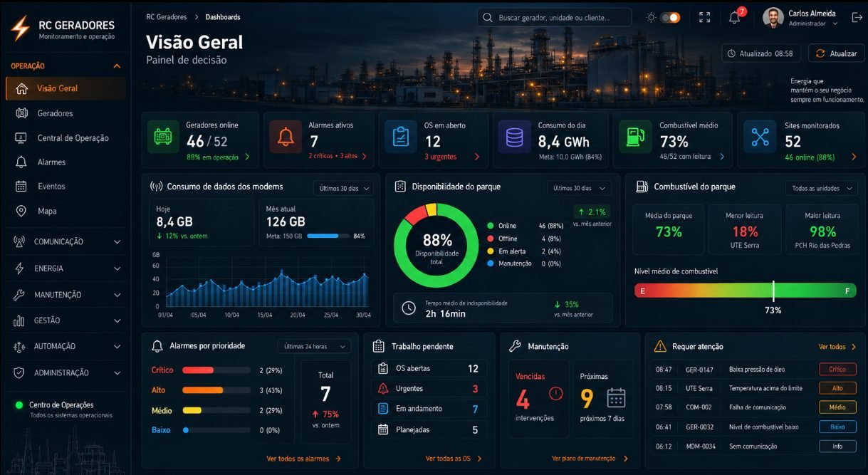
Task: Click RC Geradores breadcrumb link
Action: (x=167, y=17)
